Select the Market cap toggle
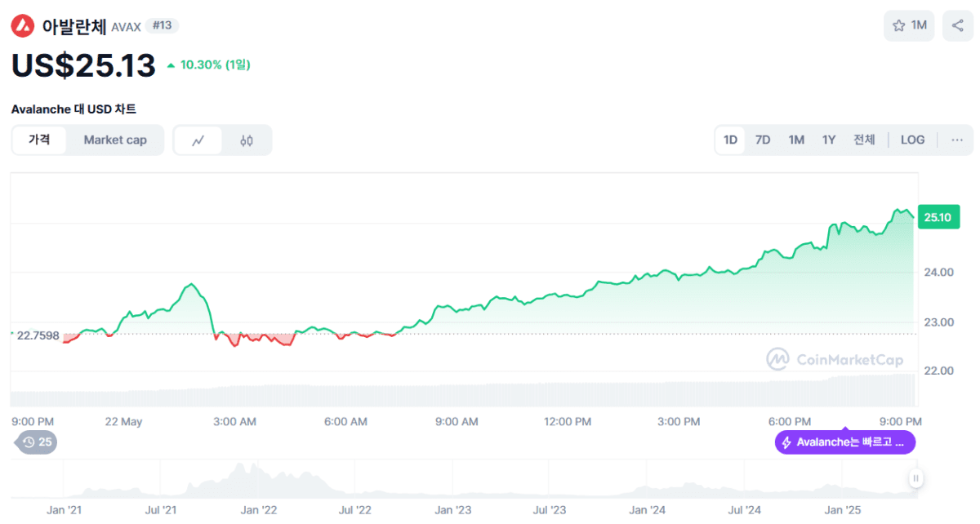The width and height of the screenshot is (980, 524). (x=115, y=140)
